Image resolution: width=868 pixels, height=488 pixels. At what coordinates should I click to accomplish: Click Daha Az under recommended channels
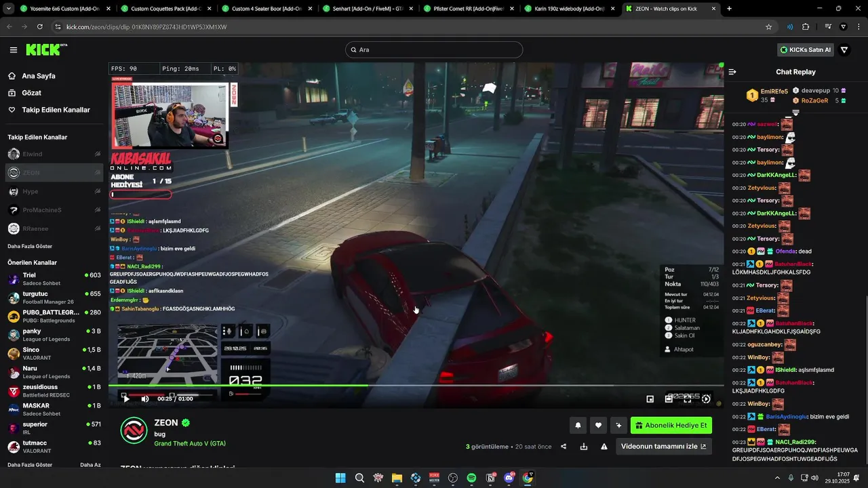[90, 465]
